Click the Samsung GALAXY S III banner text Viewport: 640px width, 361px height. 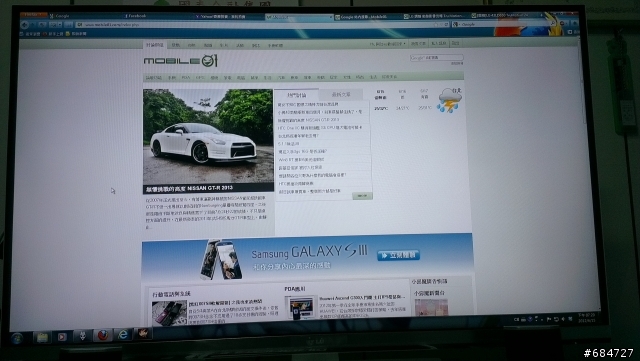coord(309,252)
